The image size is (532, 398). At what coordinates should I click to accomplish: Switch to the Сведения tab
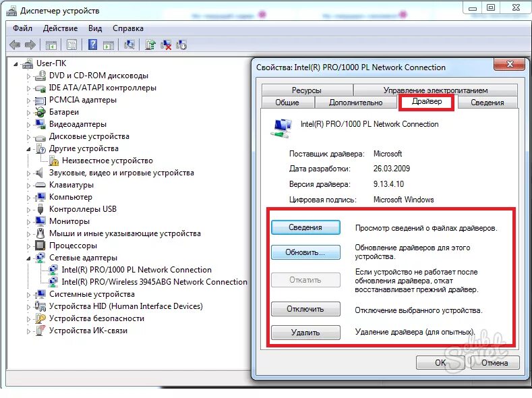tap(487, 103)
